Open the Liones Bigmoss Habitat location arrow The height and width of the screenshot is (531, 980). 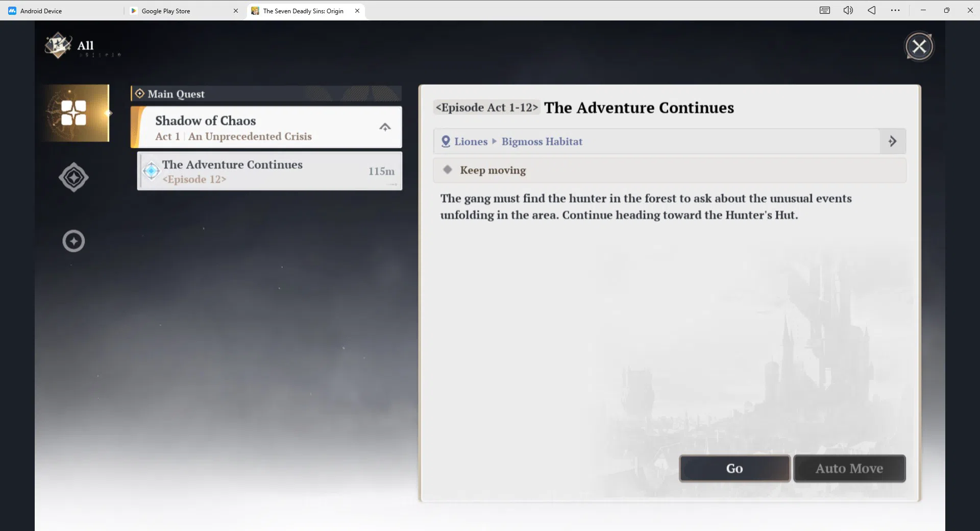coord(893,141)
